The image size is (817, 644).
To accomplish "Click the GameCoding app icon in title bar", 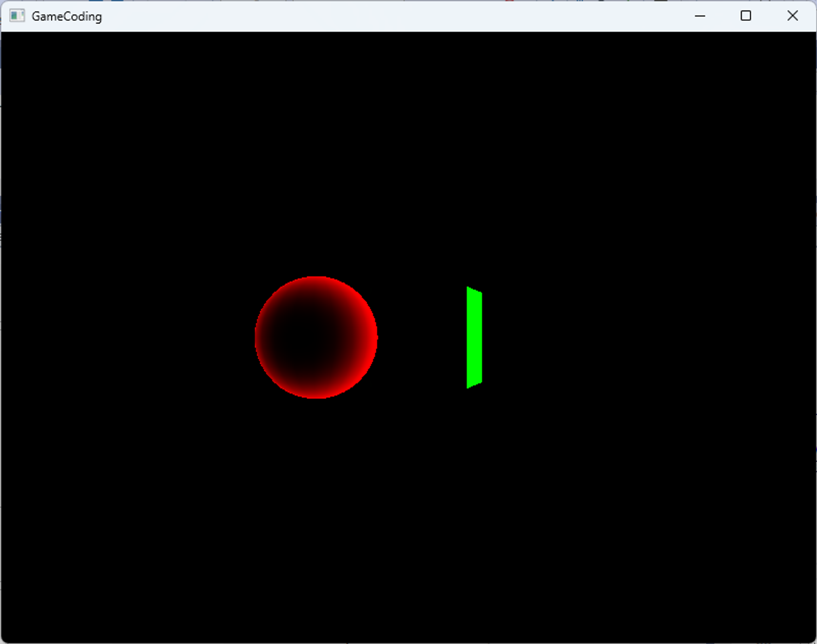I will (17, 16).
